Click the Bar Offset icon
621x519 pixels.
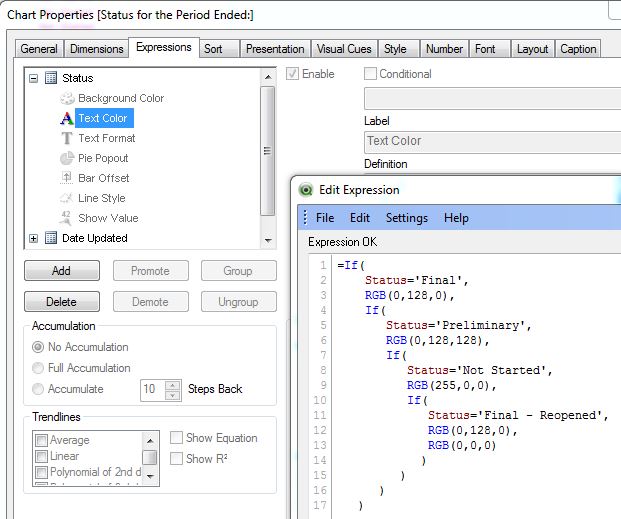[67, 178]
